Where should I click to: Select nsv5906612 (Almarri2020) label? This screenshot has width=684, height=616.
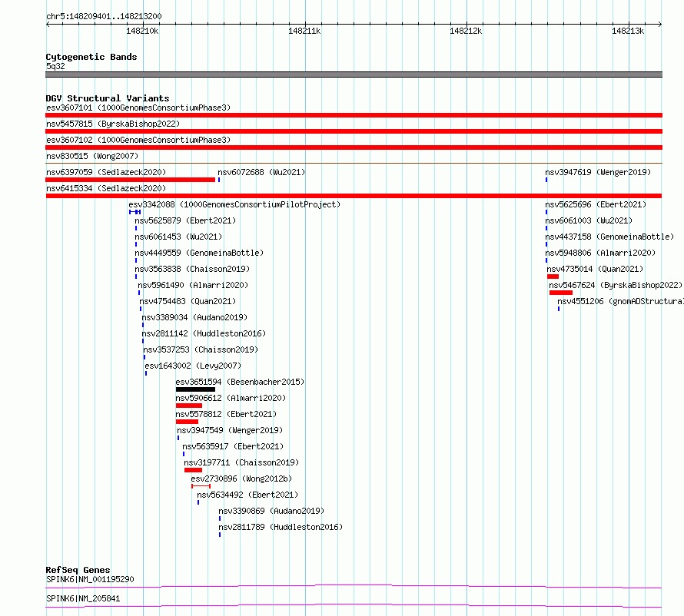(231, 398)
